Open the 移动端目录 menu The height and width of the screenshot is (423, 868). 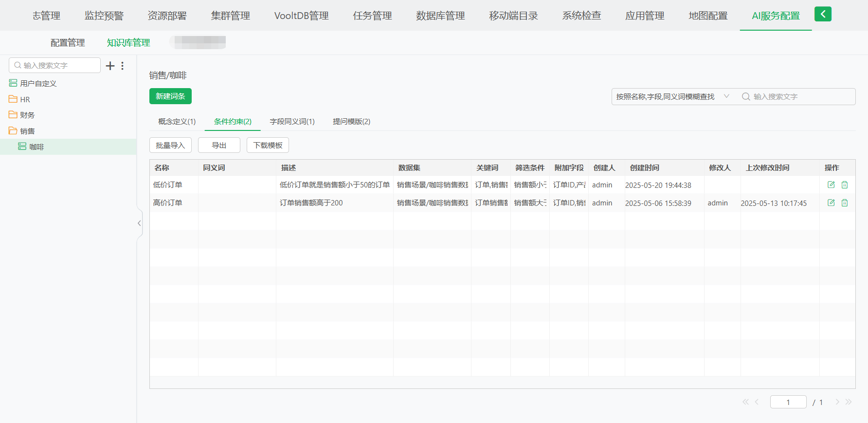tap(513, 16)
